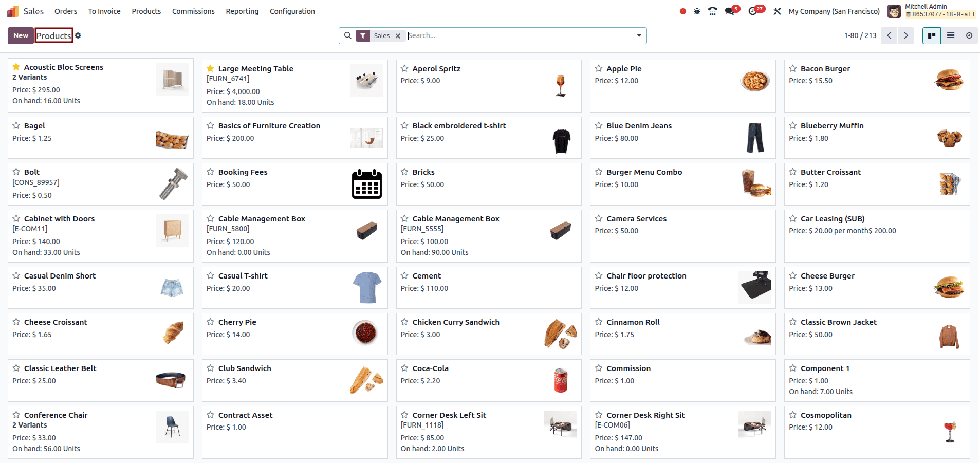The width and height of the screenshot is (980, 463).
Task: Open the Configuration menu
Action: (x=292, y=11)
